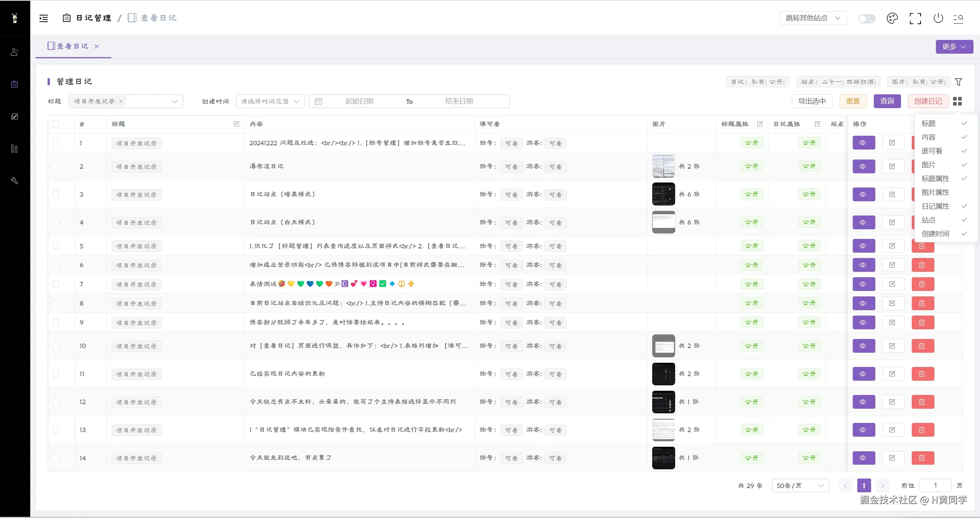The width and height of the screenshot is (980, 518).
Task: Delete diary row 9 with the trash icon
Action: pos(922,322)
